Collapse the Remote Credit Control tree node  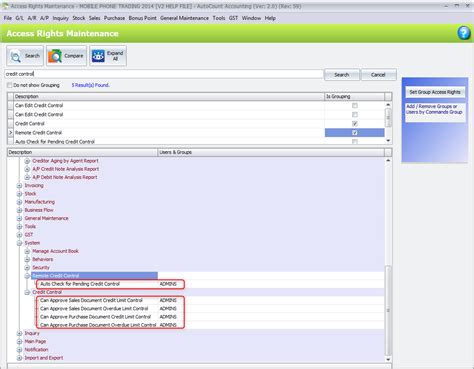(x=27, y=276)
